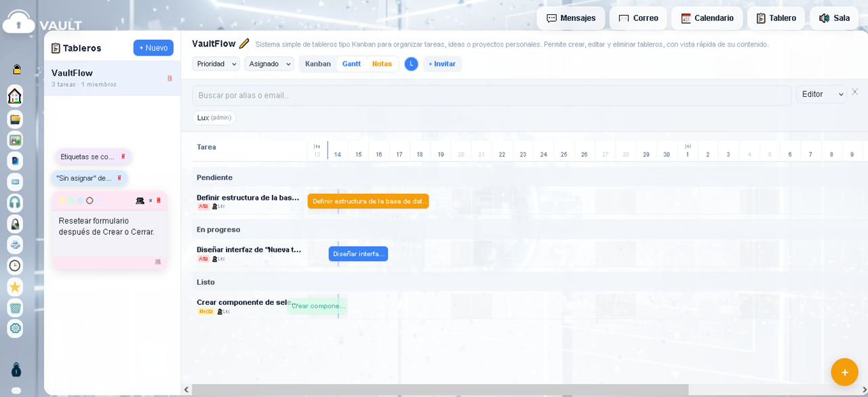The image size is (868, 397).
Task: Open the trash bin sidebar icon
Action: coord(15,308)
